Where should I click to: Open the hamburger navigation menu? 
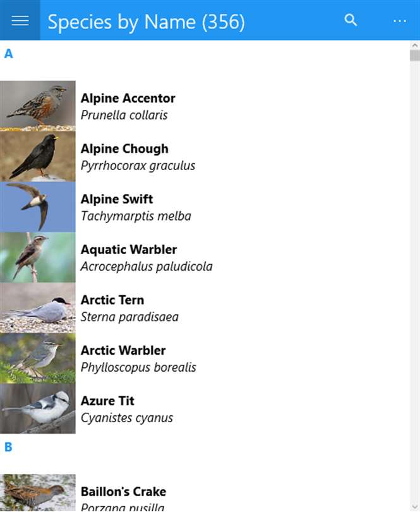20,20
